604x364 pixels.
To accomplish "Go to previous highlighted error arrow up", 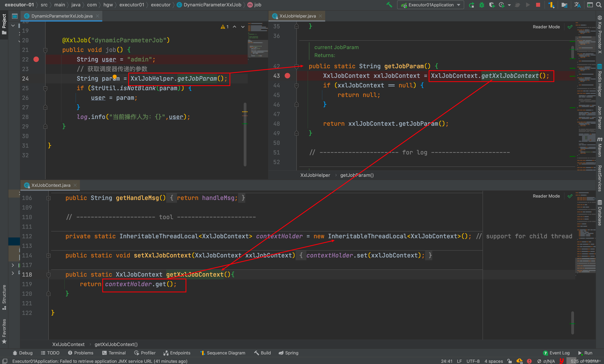I will click(x=234, y=27).
